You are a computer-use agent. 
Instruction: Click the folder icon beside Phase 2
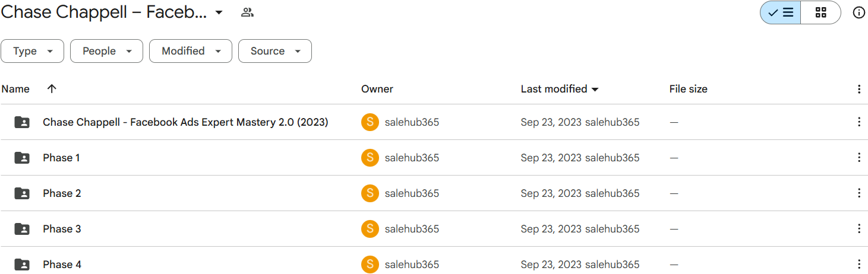[22, 193]
